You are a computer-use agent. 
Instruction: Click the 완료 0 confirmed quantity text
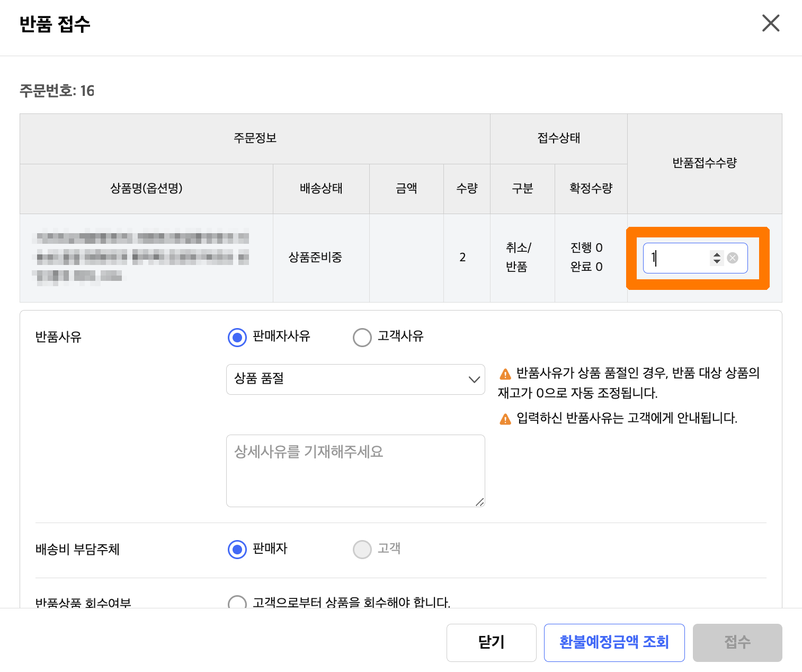pos(586,267)
